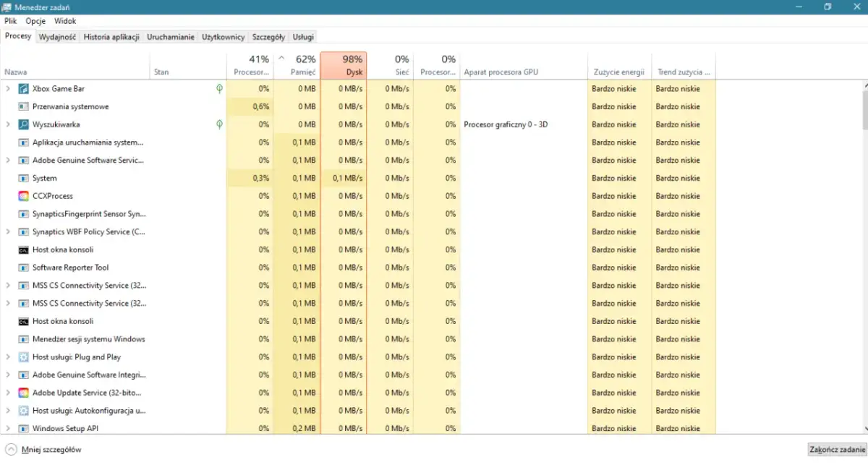Screen dimensions: 868x465
Task: Click the Windows Setup API icon
Action: [x=22, y=427]
